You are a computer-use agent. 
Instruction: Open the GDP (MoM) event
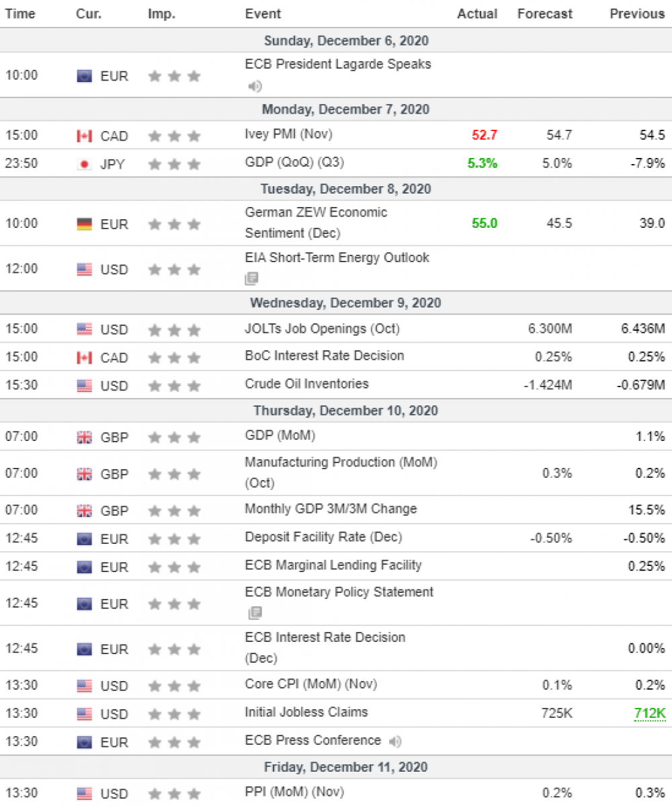coord(280,436)
